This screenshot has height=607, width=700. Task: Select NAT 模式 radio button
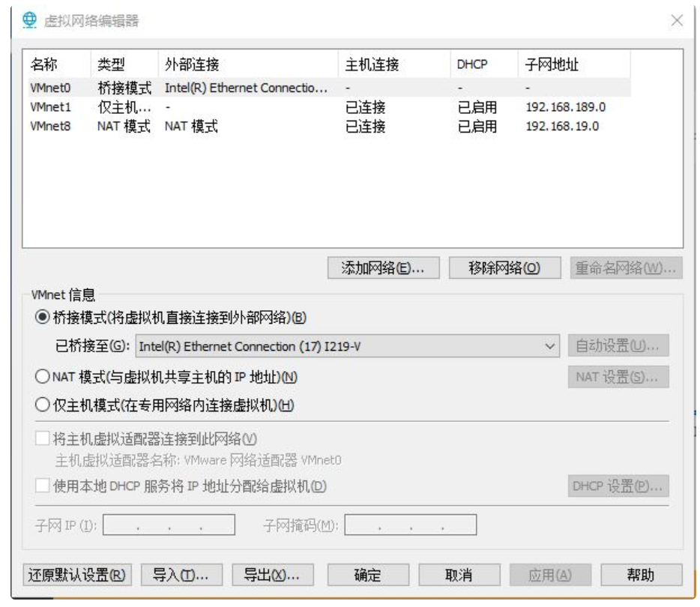[x=43, y=377]
